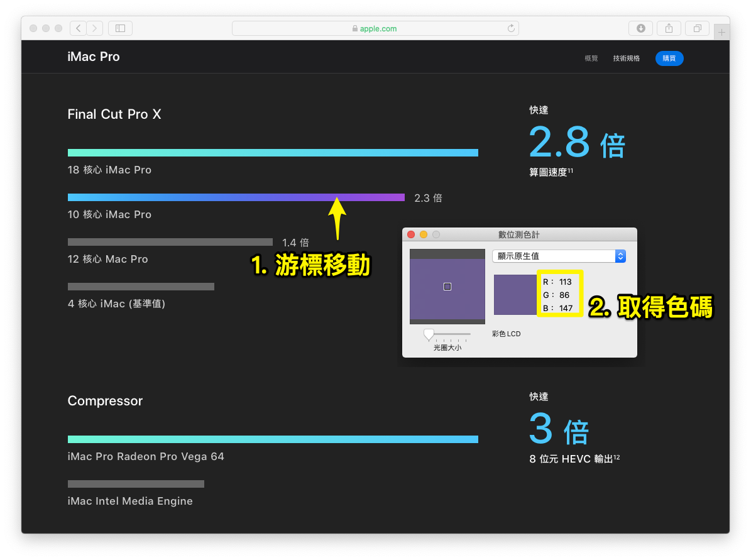Click the blue 購買 button
This screenshot has width=751, height=560.
(x=669, y=58)
